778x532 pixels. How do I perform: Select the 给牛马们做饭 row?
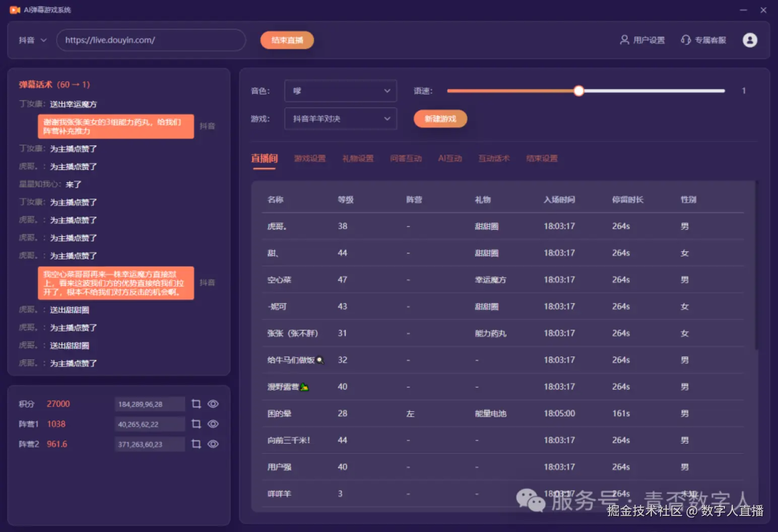[503, 360]
